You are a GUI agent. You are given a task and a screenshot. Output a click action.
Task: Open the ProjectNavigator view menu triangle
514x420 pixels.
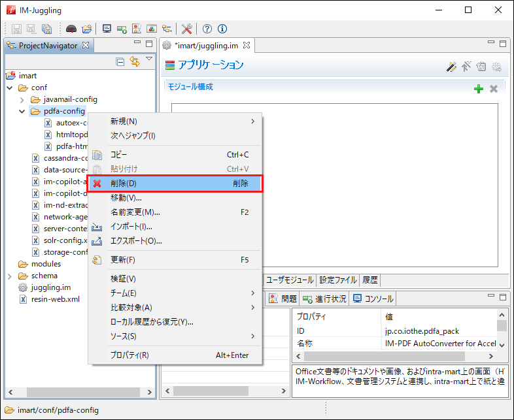pos(149,60)
